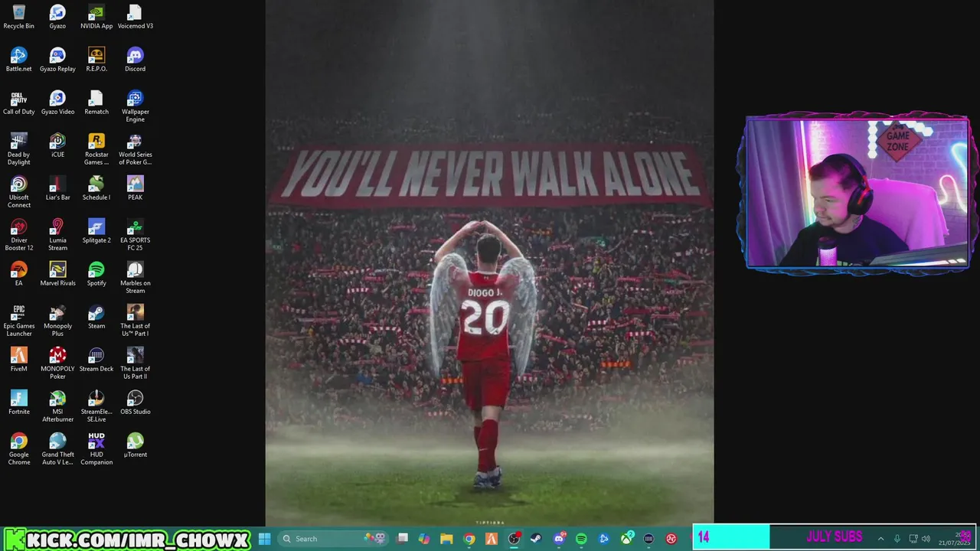The height and width of the screenshot is (551, 980).
Task: Open the Lumia Stream shortcut
Action: point(57,235)
